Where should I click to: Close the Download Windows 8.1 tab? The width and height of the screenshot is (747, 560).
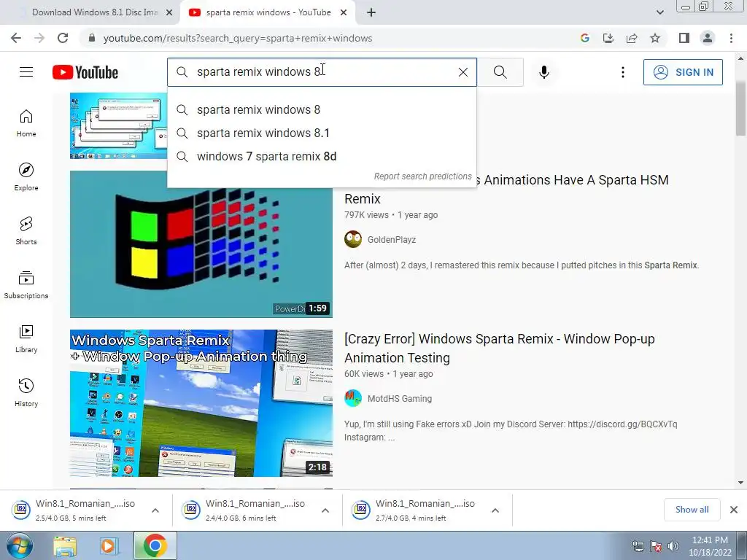click(x=169, y=12)
